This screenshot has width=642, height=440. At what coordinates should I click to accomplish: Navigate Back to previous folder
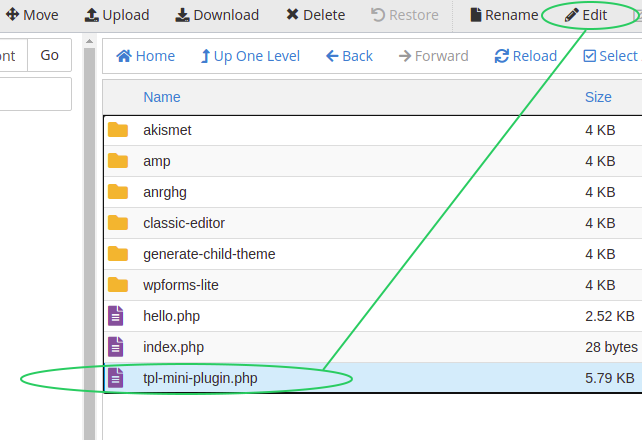click(349, 56)
